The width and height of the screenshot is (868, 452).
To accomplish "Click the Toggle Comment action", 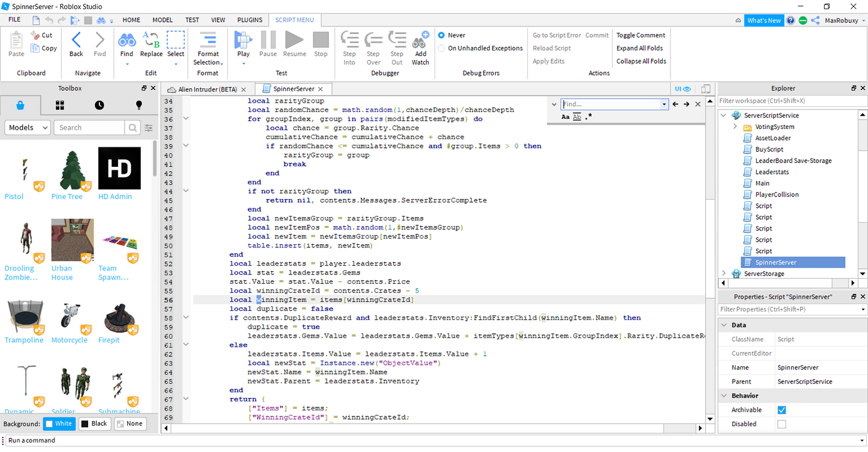I will tap(640, 35).
